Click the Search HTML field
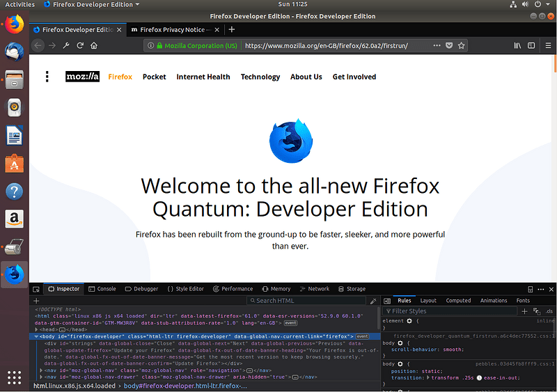 (x=306, y=301)
